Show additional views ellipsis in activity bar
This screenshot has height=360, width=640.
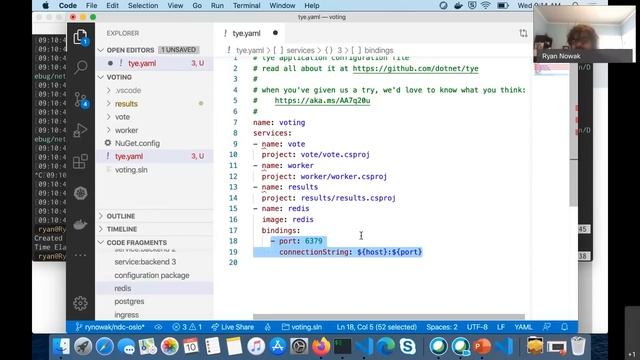point(80,255)
